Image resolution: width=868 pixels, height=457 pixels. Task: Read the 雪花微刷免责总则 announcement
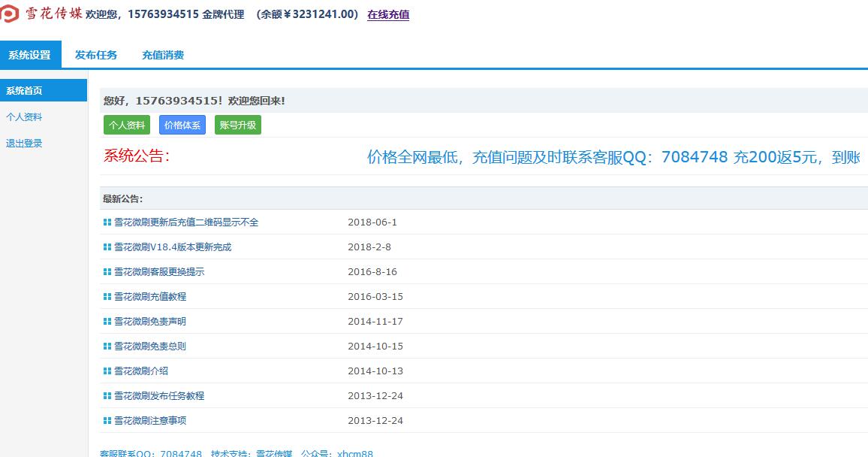150,347
